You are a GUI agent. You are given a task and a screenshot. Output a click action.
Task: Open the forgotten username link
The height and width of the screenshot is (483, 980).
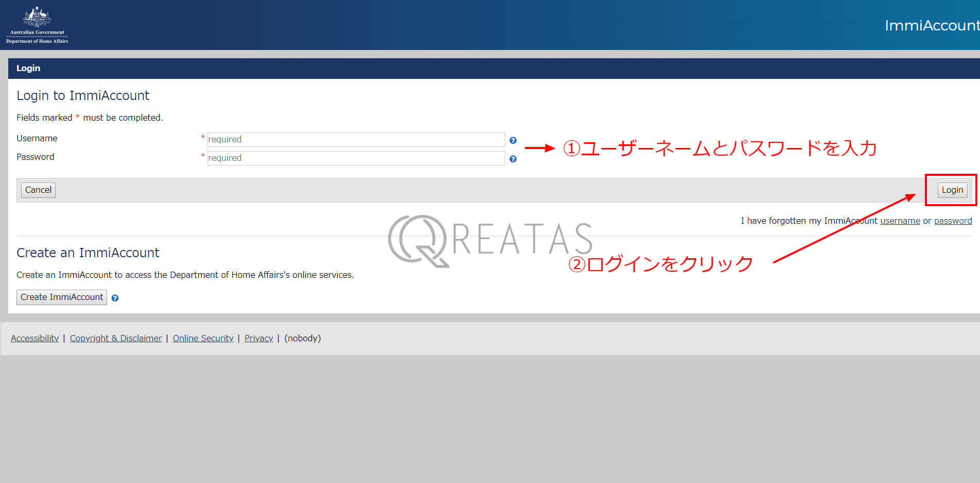pyautogui.click(x=900, y=221)
